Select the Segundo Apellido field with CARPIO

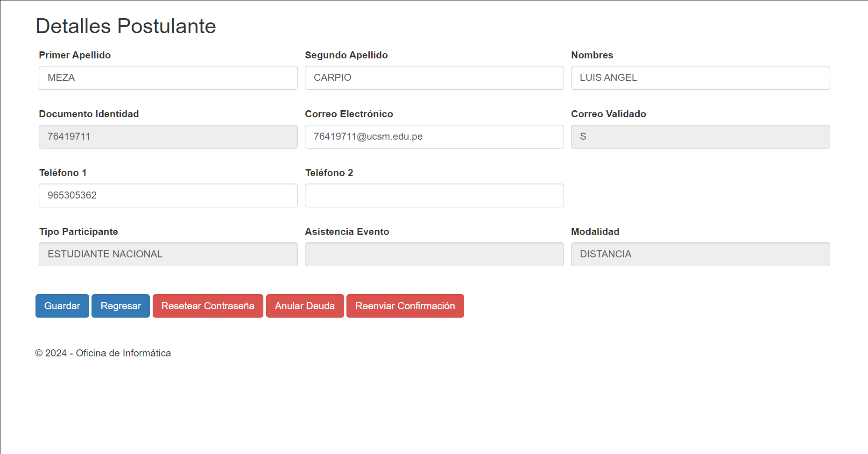pos(434,78)
